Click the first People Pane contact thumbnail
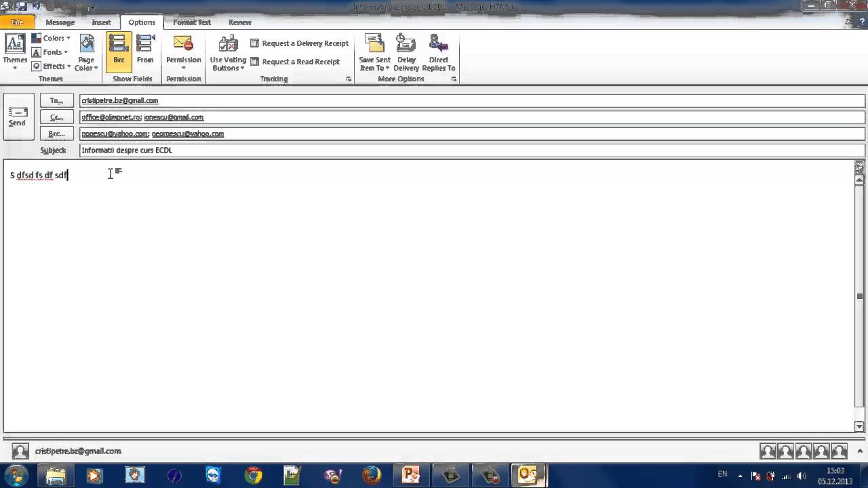Image resolution: width=868 pixels, height=488 pixels. 768,451
